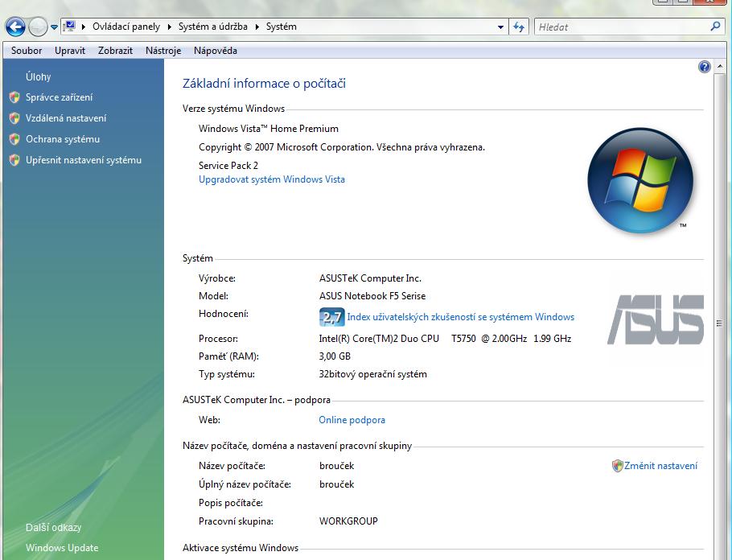Click the Windows Vista orb logo
Screen dimensions: 732x560
coord(640,181)
